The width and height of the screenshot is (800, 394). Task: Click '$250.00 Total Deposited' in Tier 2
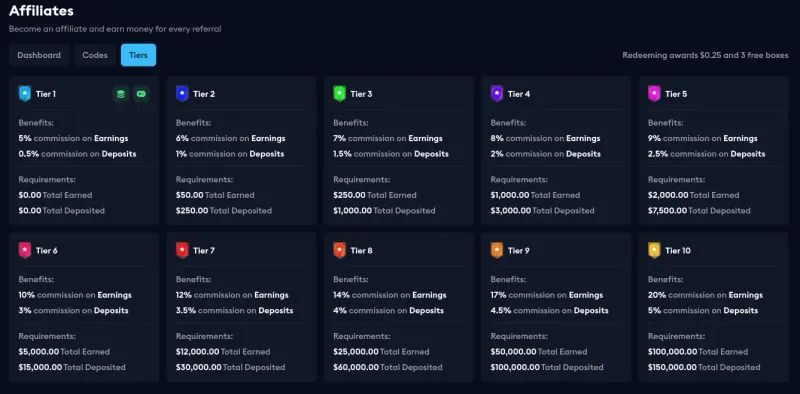pos(224,210)
